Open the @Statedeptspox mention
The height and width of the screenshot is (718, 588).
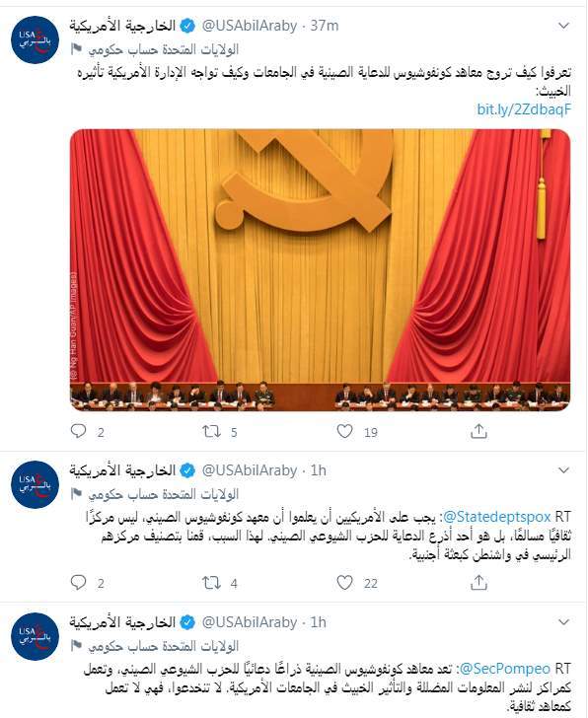(496, 517)
